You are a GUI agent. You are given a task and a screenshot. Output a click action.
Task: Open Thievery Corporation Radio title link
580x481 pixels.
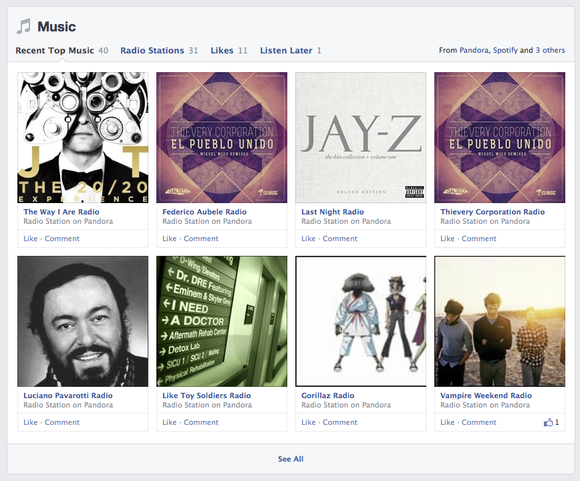(492, 212)
